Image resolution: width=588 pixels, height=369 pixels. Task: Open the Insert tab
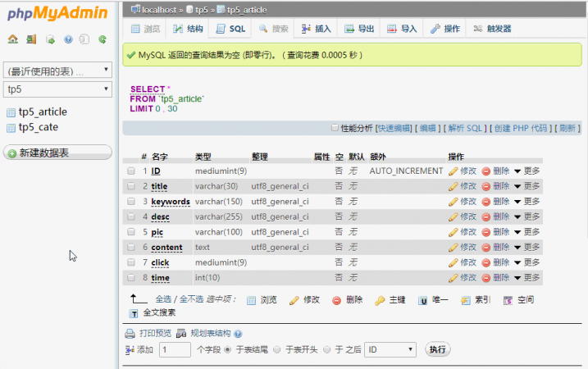tap(316, 29)
